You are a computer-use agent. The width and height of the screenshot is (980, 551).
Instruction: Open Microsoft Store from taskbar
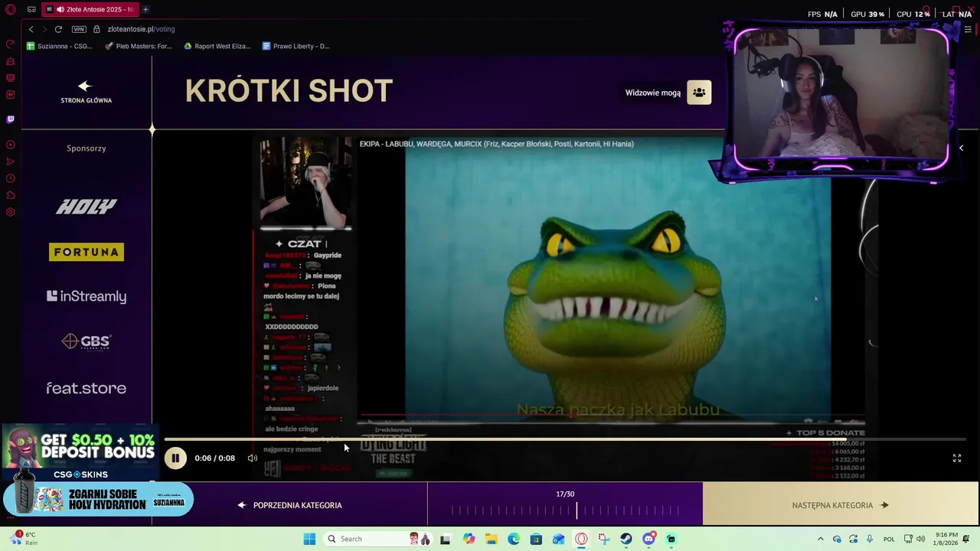point(536,539)
